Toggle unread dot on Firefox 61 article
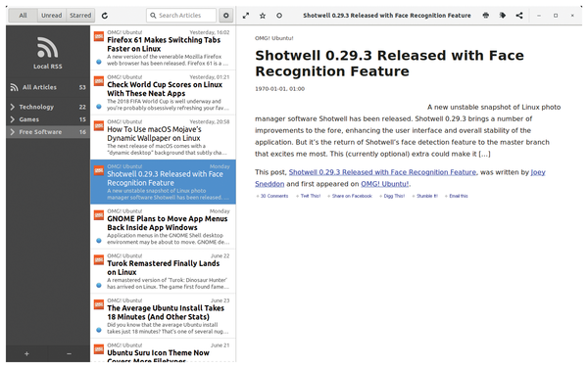The height and width of the screenshot is (368, 588). [99, 62]
